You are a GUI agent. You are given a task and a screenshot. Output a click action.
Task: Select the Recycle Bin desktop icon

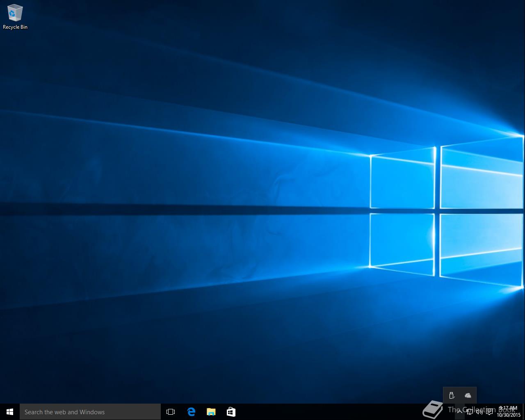[15, 17]
